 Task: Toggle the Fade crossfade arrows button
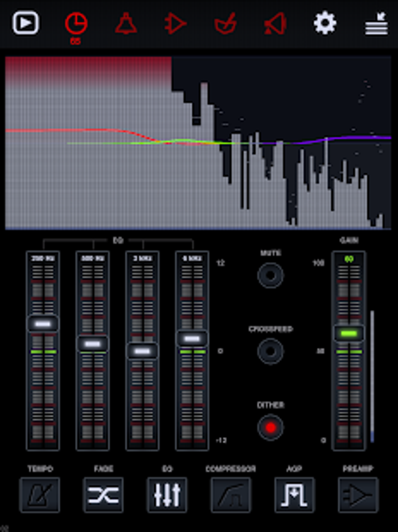(103, 495)
